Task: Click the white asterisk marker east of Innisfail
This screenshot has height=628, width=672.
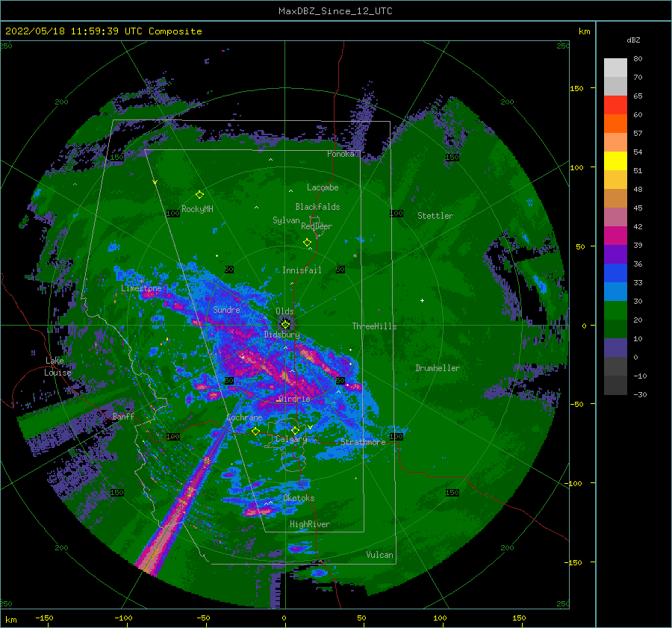Action: coord(355,256)
